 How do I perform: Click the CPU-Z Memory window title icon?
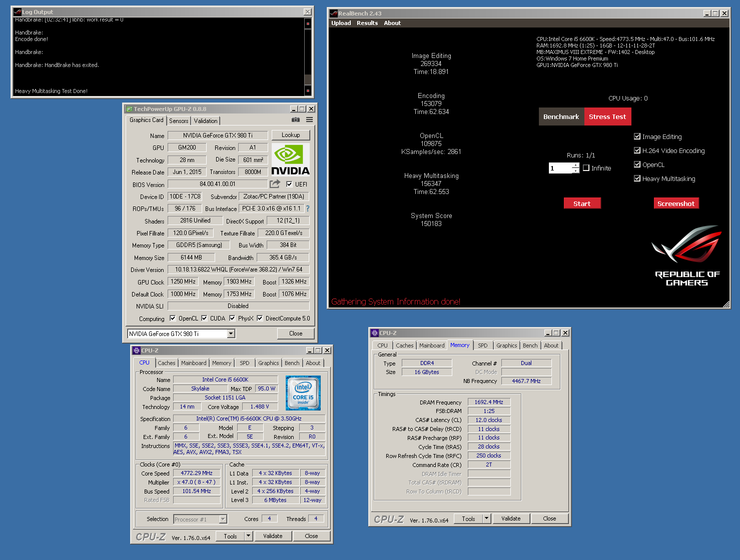coord(375,333)
